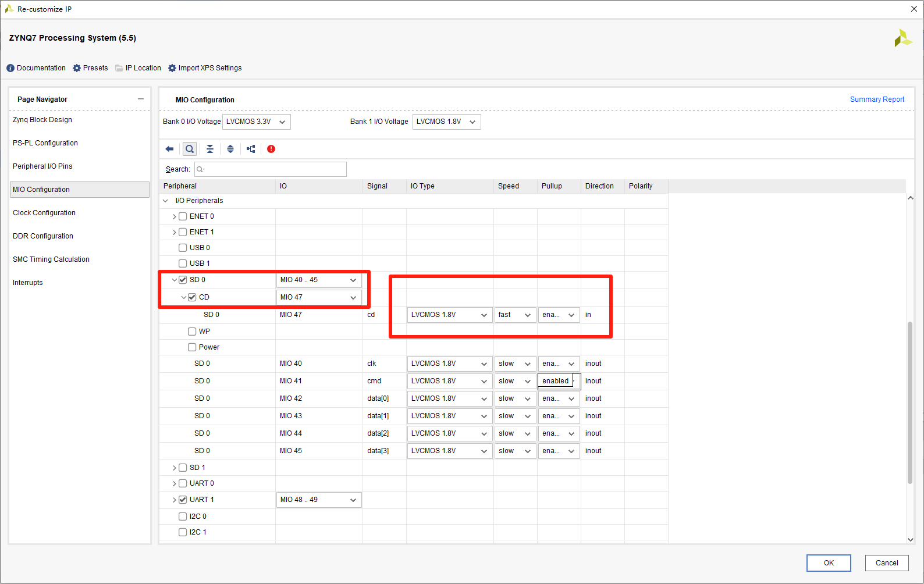Enable the ENET 1 checkbox

tap(183, 232)
